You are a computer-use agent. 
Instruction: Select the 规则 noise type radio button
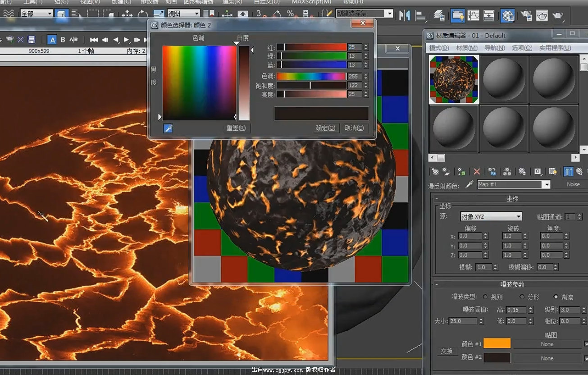click(x=485, y=297)
